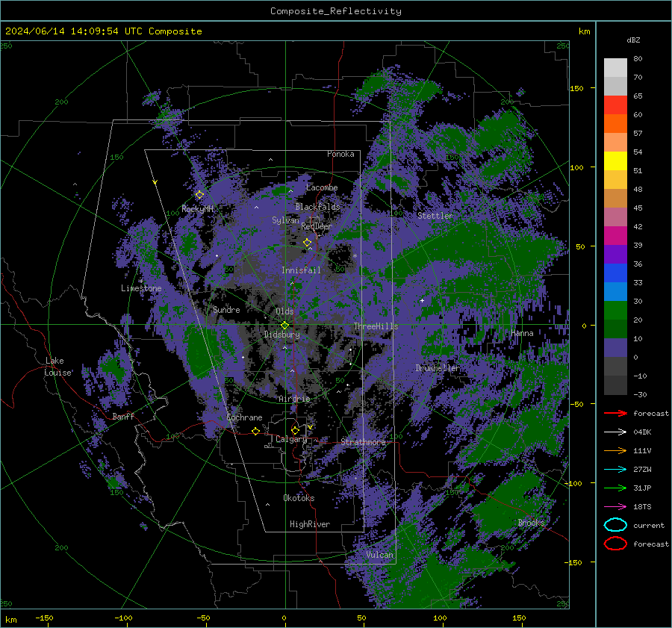The image size is (672, 628).
Task: Click the orange 111V arrow icon
Action: 615,450
